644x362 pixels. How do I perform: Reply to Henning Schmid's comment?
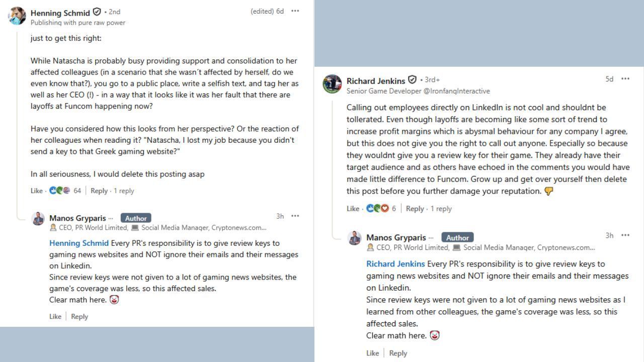pyautogui.click(x=99, y=191)
